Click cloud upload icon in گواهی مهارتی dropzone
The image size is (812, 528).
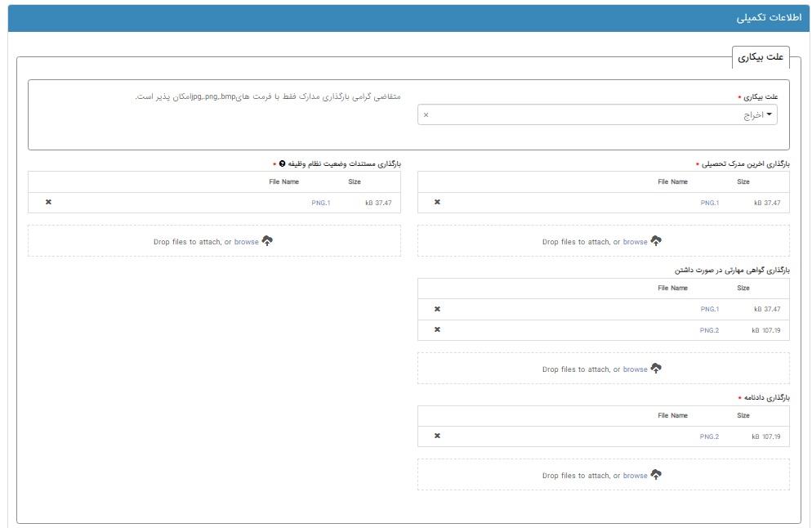click(x=656, y=369)
